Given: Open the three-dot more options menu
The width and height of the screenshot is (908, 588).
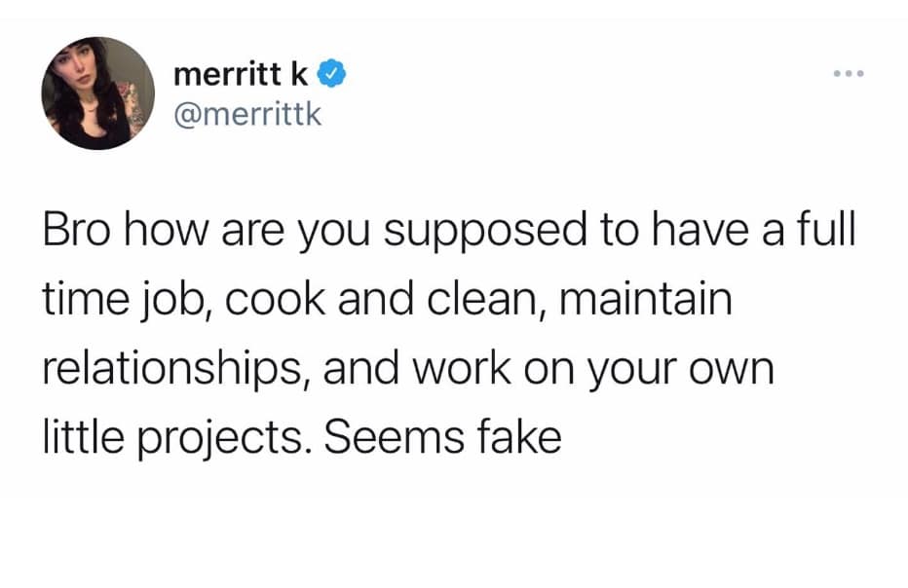Looking at the screenshot, I should [848, 75].
